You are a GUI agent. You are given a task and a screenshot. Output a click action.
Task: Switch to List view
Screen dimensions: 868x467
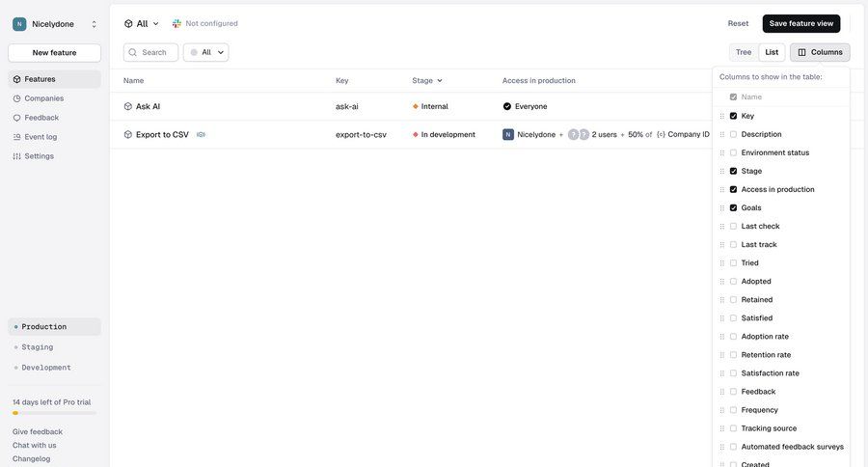coord(772,52)
